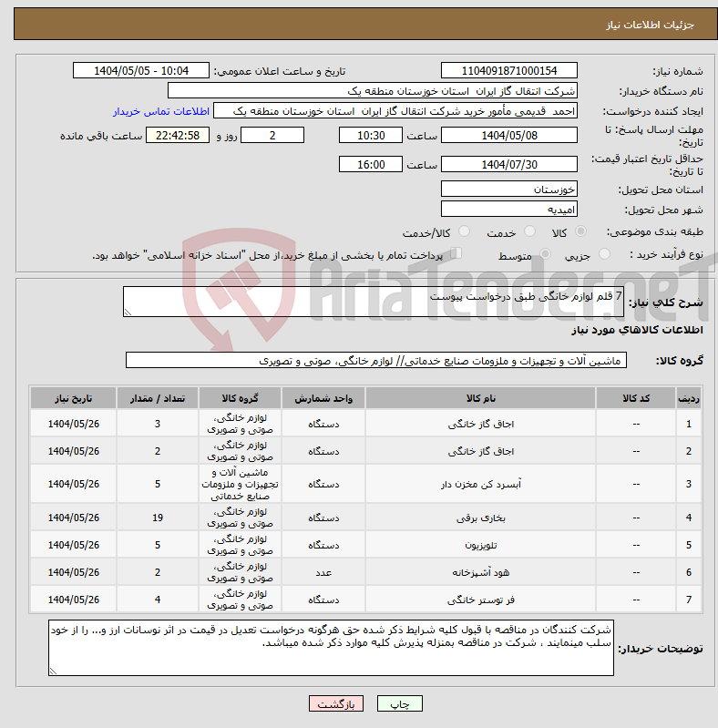Select the متوسط purchase type radio

tap(545, 253)
